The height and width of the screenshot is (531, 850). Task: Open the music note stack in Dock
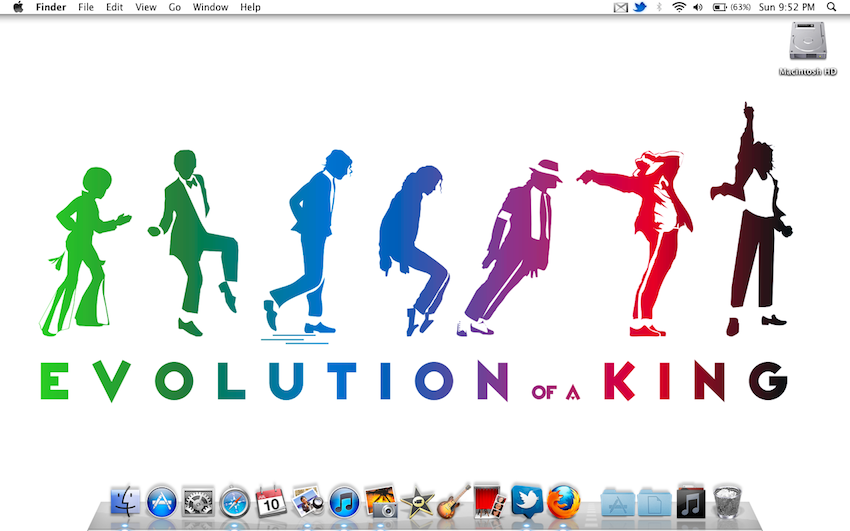(x=691, y=502)
